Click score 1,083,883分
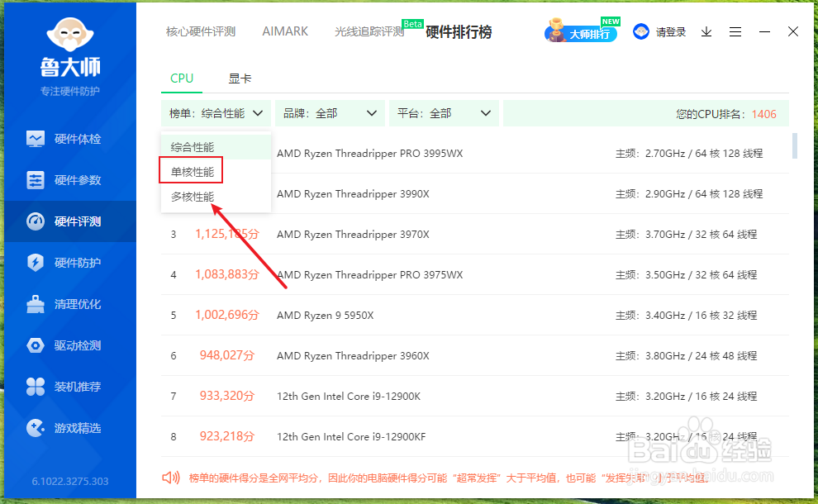Viewport: 818px width, 504px height. (227, 274)
